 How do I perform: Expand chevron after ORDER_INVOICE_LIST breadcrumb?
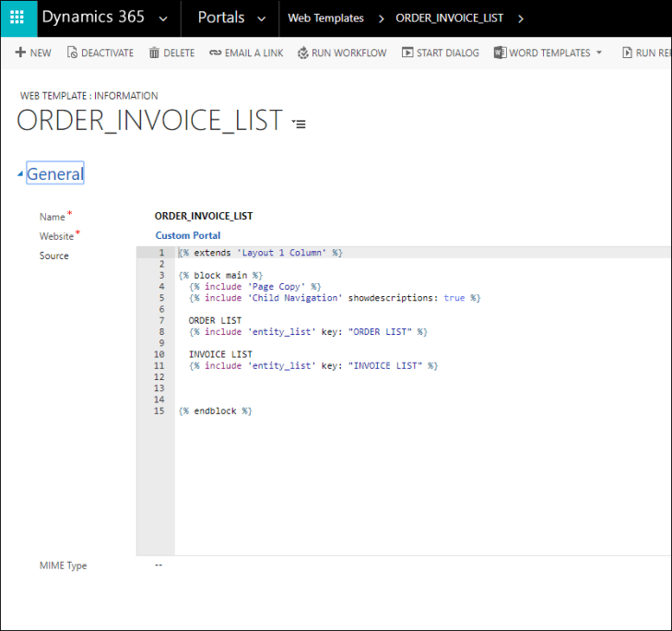coord(521,18)
